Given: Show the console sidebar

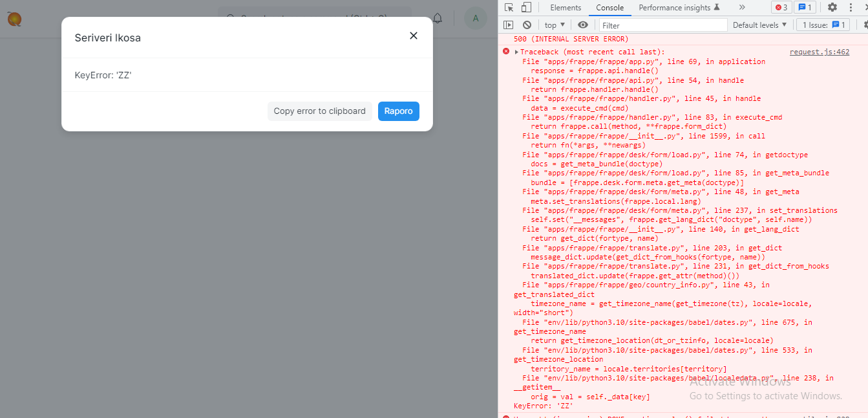Looking at the screenshot, I should click(509, 25).
